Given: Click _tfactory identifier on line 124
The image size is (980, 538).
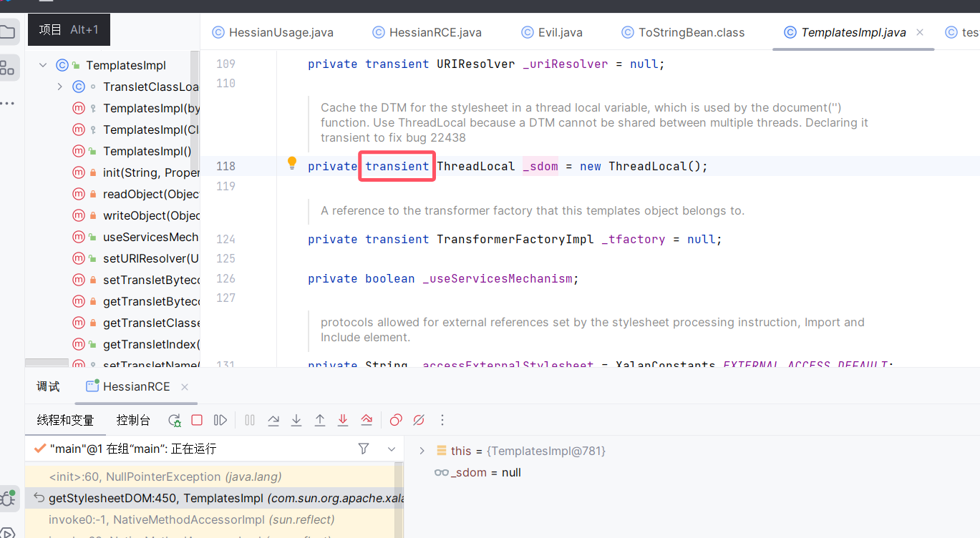Looking at the screenshot, I should (x=633, y=239).
